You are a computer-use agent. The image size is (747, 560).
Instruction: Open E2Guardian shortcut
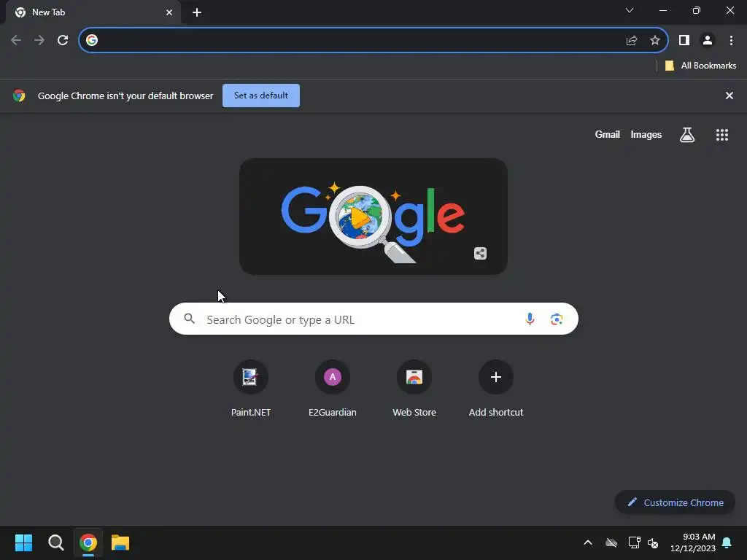click(x=333, y=389)
